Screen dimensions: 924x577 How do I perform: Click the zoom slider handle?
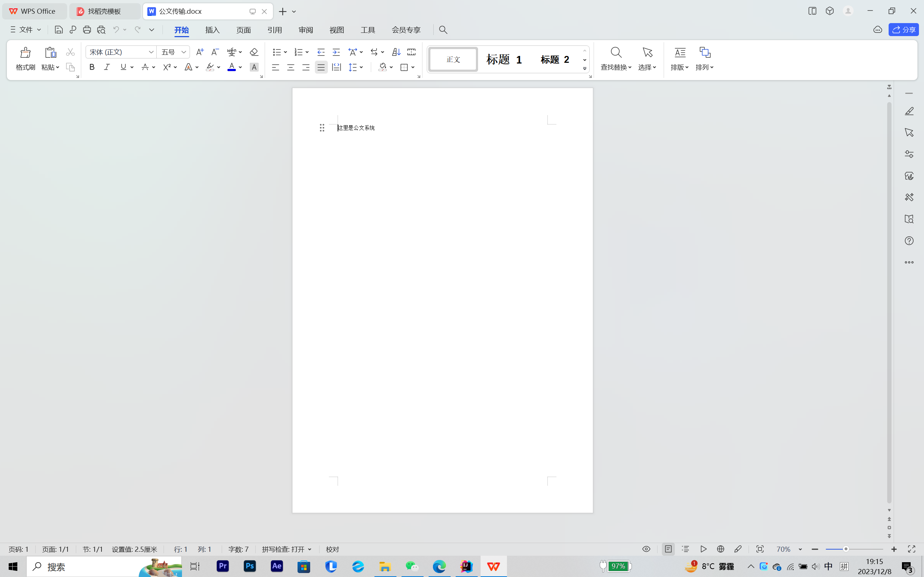[846, 549]
